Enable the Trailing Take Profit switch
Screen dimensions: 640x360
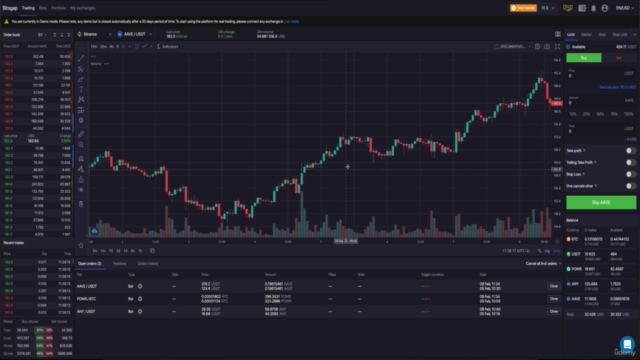[x=631, y=162]
